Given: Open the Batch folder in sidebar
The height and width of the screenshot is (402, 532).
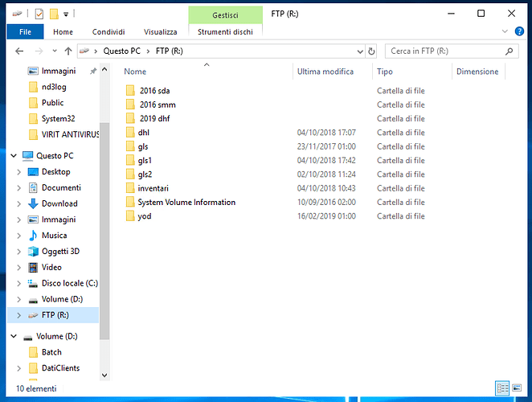Looking at the screenshot, I should pos(51,352).
